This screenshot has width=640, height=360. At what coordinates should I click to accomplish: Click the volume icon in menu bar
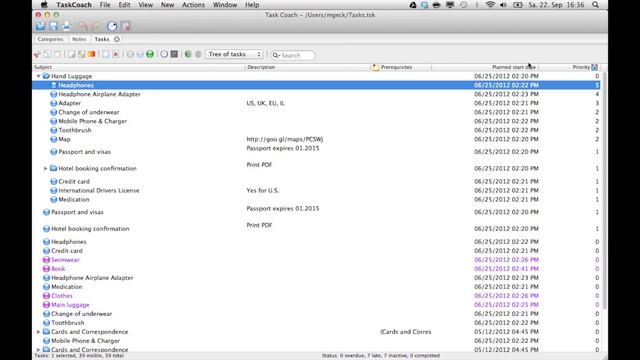point(503,5)
